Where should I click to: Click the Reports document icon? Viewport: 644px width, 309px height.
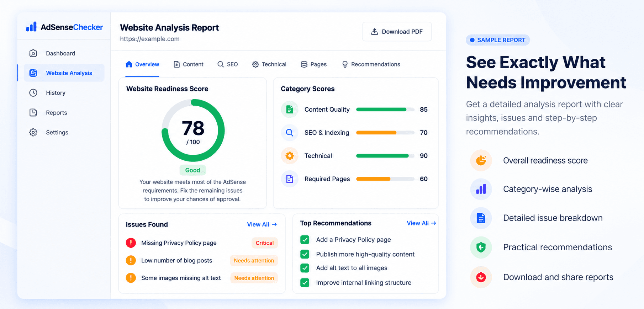click(x=33, y=113)
